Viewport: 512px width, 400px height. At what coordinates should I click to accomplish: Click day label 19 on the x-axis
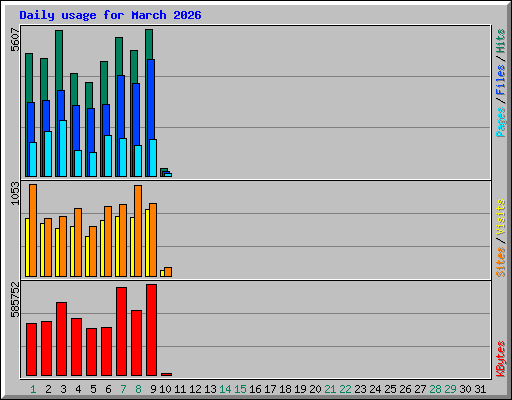click(300, 389)
